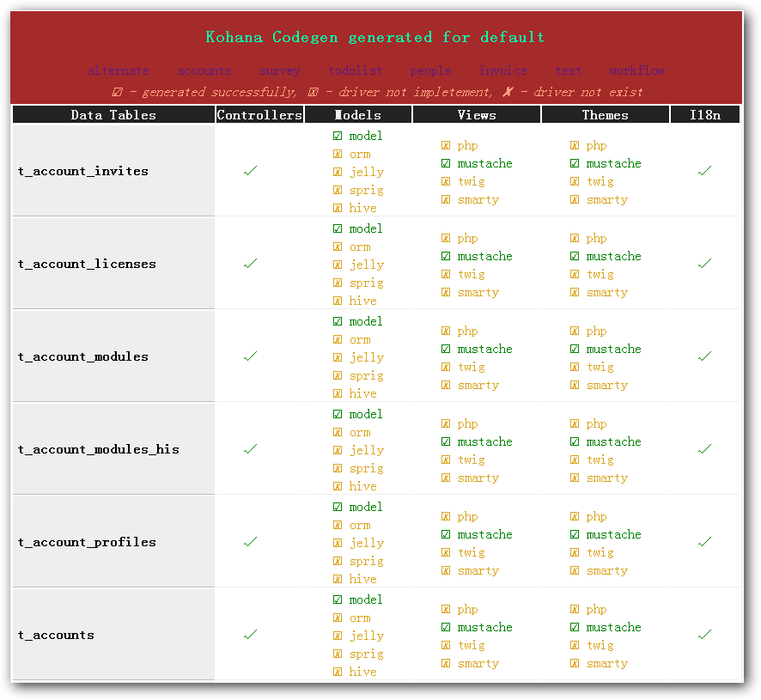The width and height of the screenshot is (761, 700).
Task: Click the Themes mustache checked box for t_account_profiles
Action: [x=575, y=534]
